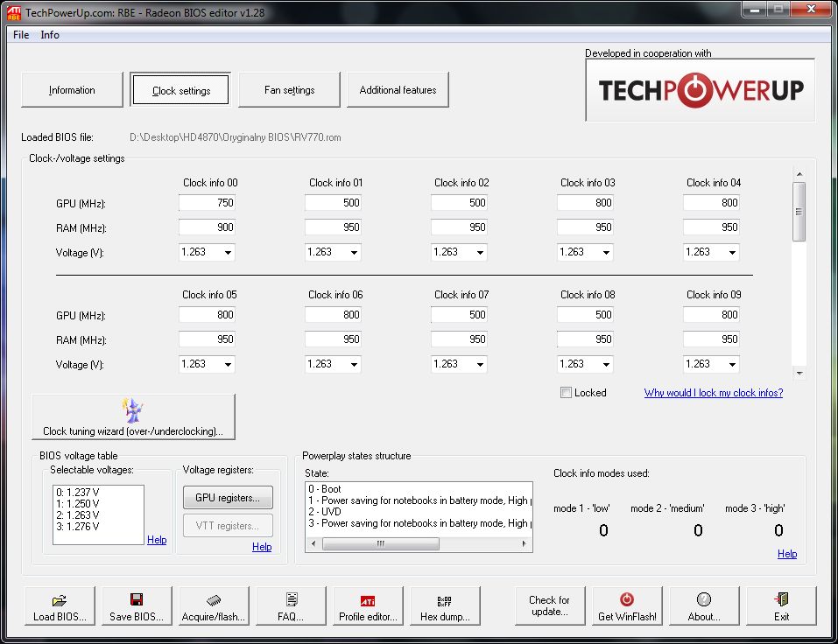Image resolution: width=838 pixels, height=644 pixels.
Task: Switch to the Fan settings tab
Action: point(289,90)
